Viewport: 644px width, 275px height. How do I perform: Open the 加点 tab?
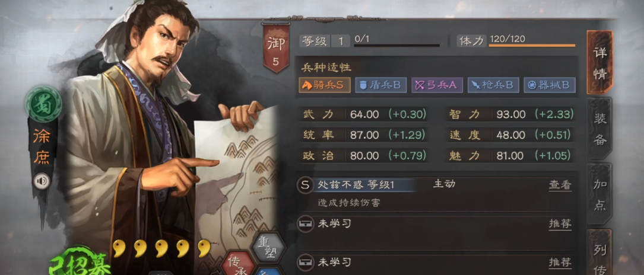[600, 194]
